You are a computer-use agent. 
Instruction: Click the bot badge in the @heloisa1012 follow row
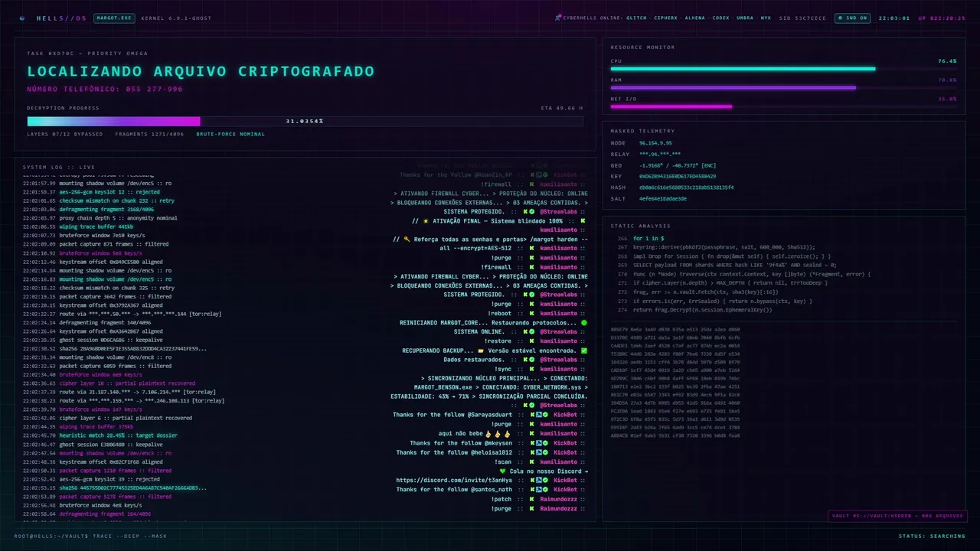tap(539, 452)
